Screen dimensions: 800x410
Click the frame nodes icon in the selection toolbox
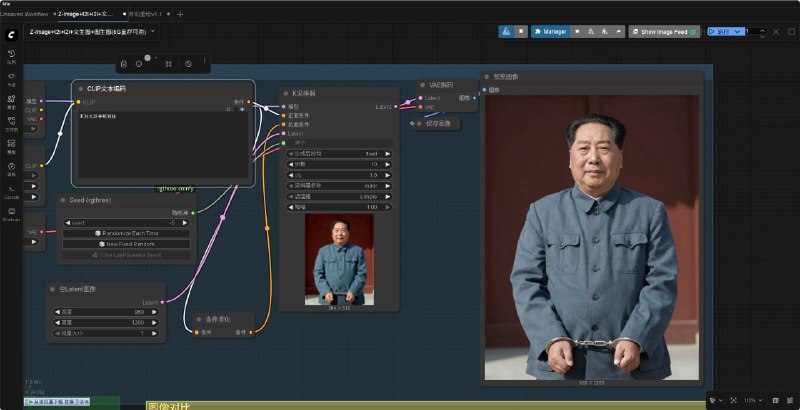[169, 64]
